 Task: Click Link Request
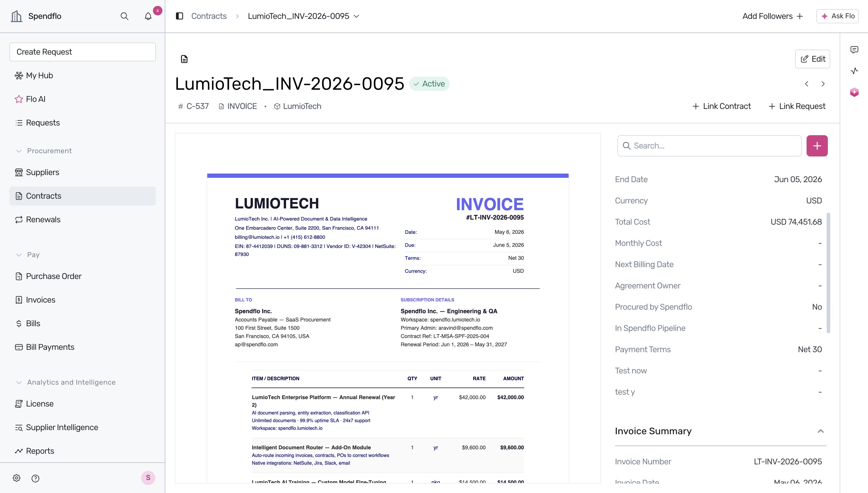coord(797,106)
